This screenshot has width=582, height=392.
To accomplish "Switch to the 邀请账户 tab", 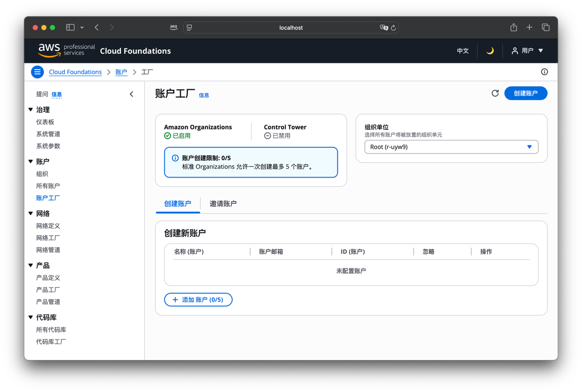I will pos(223,204).
